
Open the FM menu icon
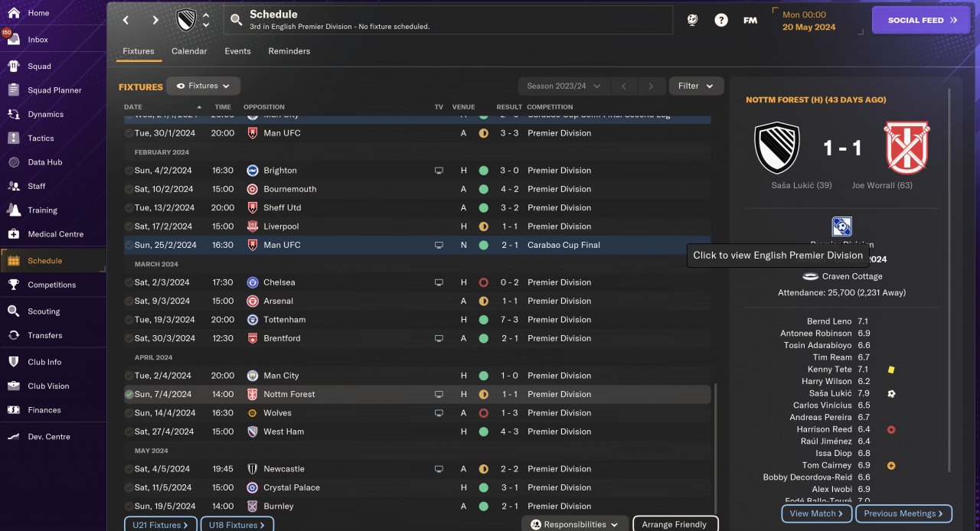pyautogui.click(x=750, y=21)
